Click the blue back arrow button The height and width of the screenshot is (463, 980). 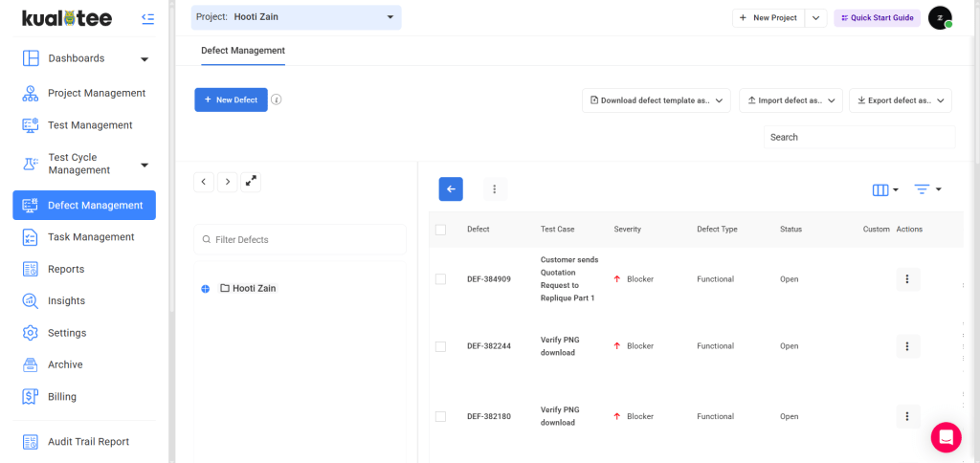[451, 188]
